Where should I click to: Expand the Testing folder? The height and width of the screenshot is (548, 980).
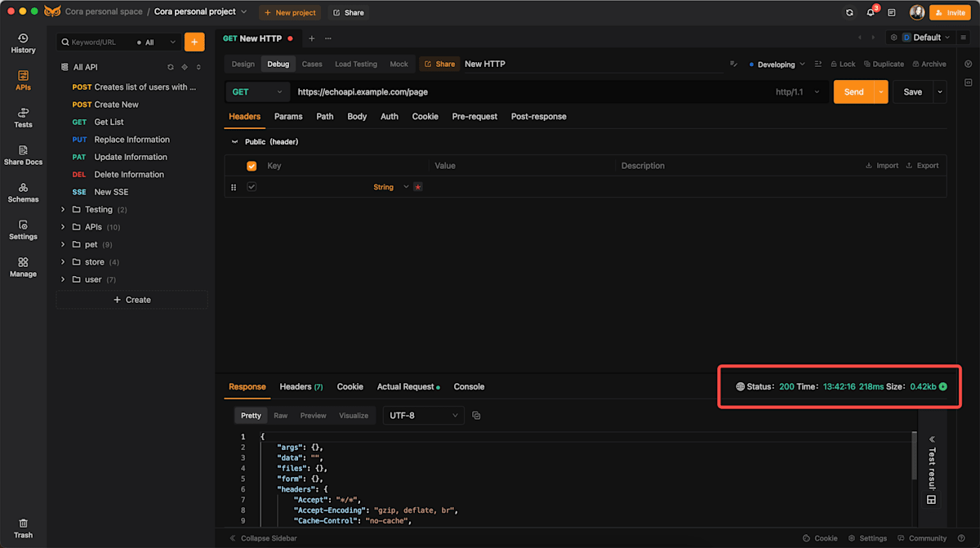point(63,210)
